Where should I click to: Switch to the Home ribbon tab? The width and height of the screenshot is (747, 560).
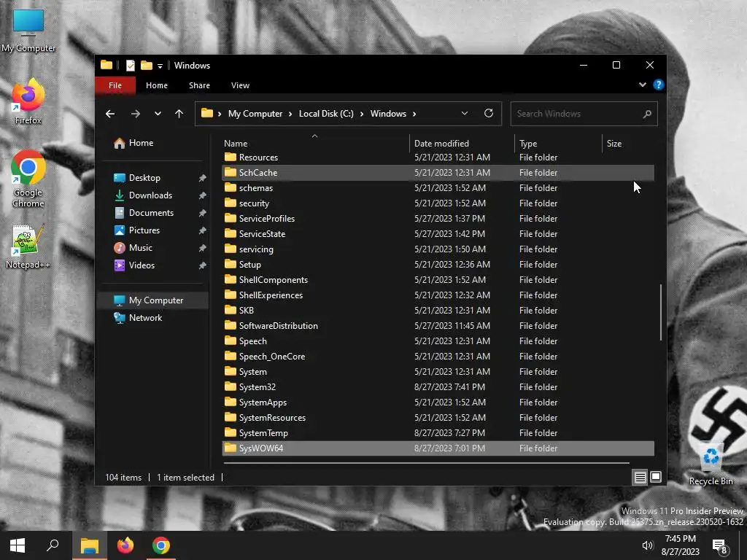tap(157, 85)
